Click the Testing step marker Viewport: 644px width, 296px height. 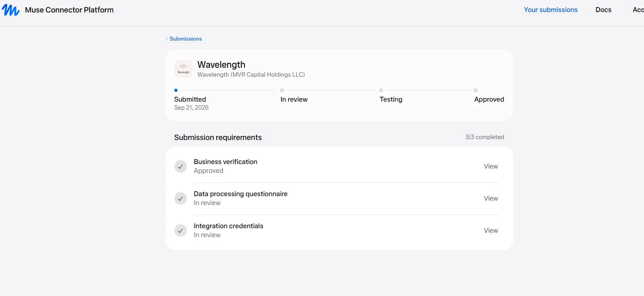pos(381,90)
